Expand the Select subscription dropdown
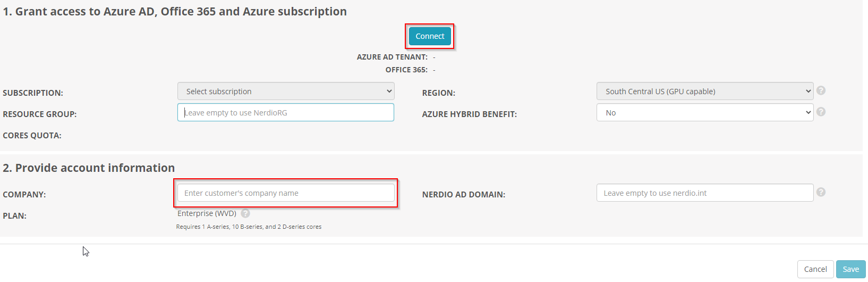The height and width of the screenshot is (282, 868). pyautogui.click(x=286, y=91)
